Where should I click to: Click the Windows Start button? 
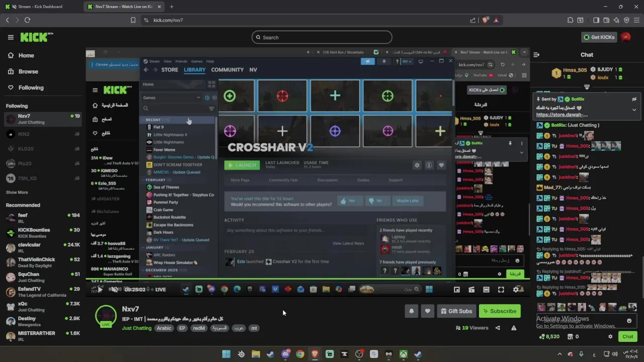(226, 354)
